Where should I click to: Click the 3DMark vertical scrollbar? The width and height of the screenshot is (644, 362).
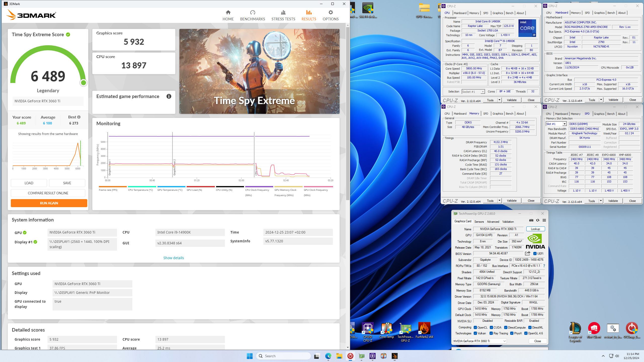point(348,113)
